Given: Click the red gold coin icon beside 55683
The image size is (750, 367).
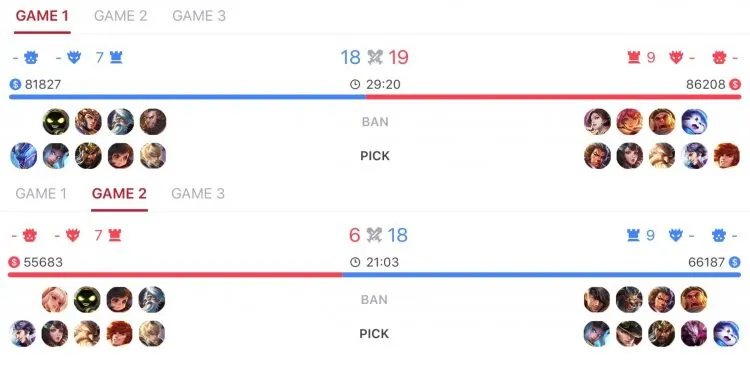Looking at the screenshot, I should point(14,262).
